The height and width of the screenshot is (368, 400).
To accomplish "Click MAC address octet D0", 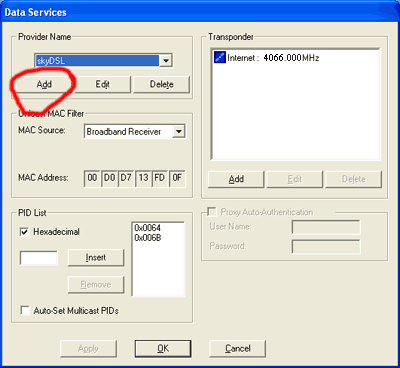I will [x=109, y=178].
